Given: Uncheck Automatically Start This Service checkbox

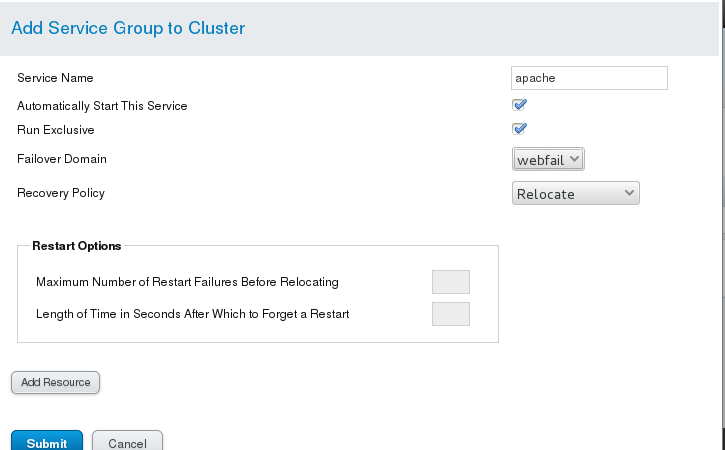Looking at the screenshot, I should coord(519,105).
